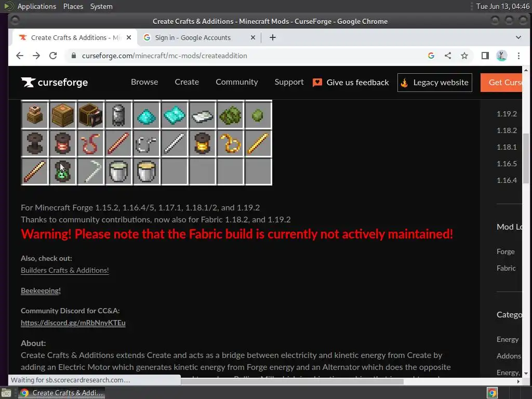
Task: Open the Support menu
Action: [289, 82]
